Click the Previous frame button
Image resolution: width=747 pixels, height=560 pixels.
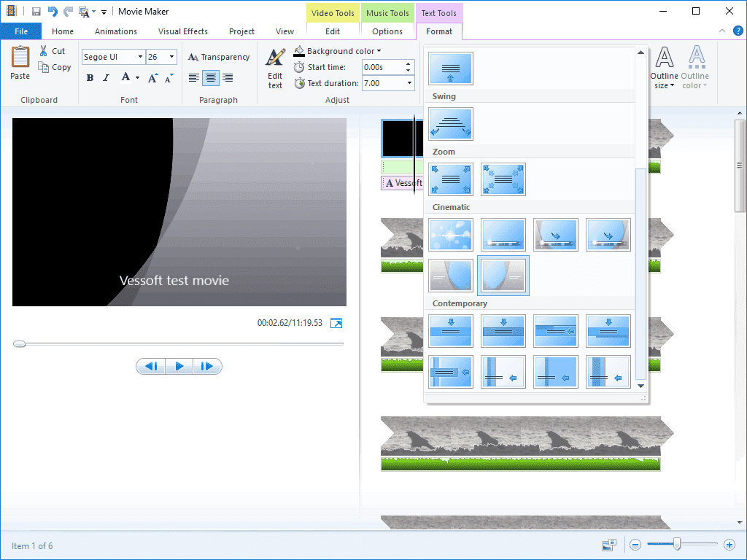coord(151,366)
